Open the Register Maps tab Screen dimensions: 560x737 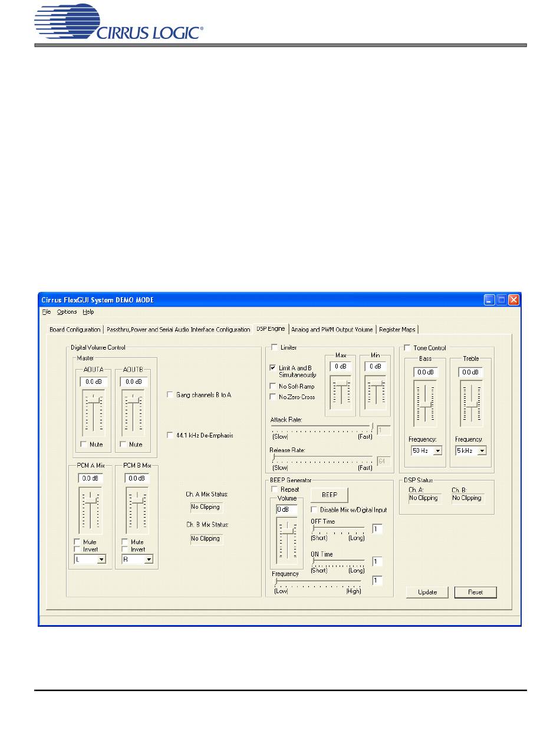tap(398, 330)
